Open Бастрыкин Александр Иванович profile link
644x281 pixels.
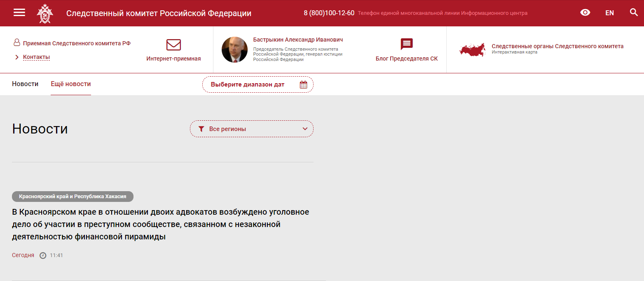[298, 40]
